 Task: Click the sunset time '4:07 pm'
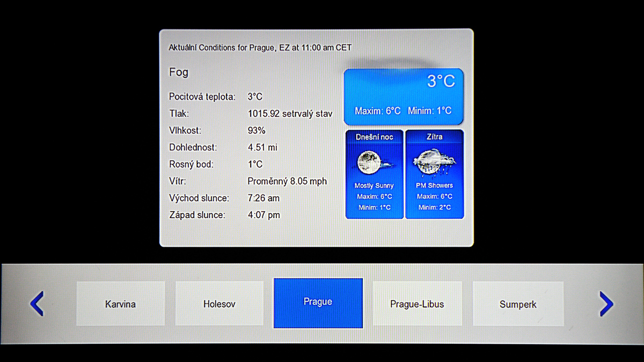(x=264, y=215)
